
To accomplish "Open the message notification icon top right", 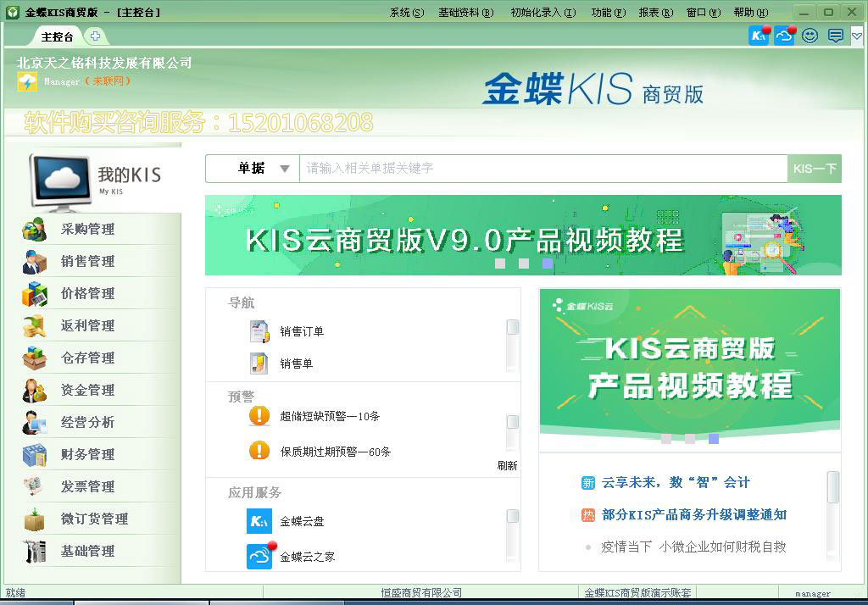I will pyautogui.click(x=834, y=36).
